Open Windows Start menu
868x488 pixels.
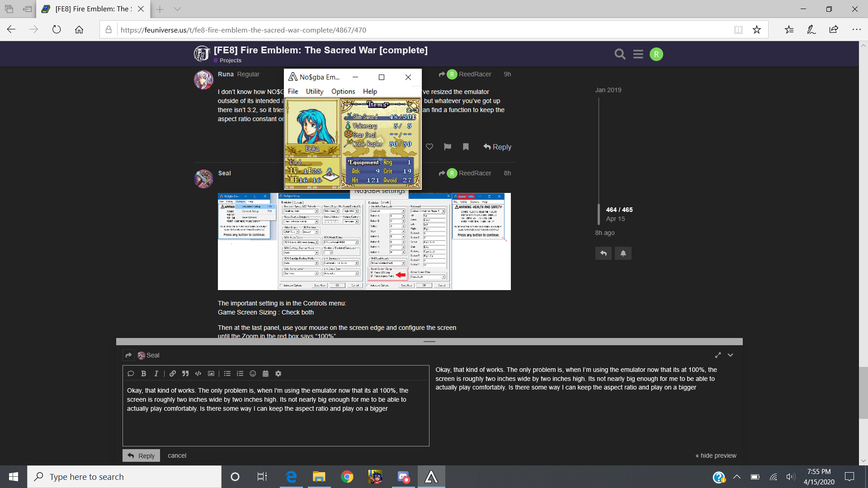pyautogui.click(x=14, y=477)
